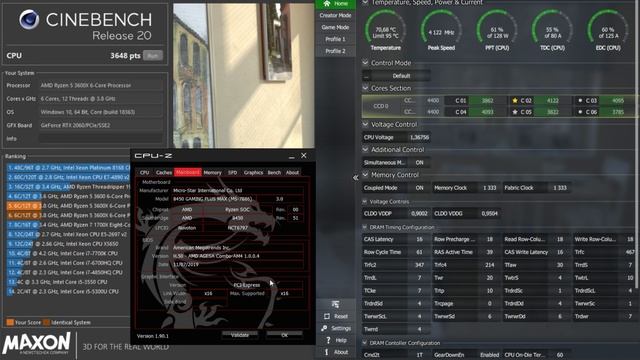The image size is (640, 360).
Task: Open the Graphics tab in CPU-Z
Action: (253, 173)
